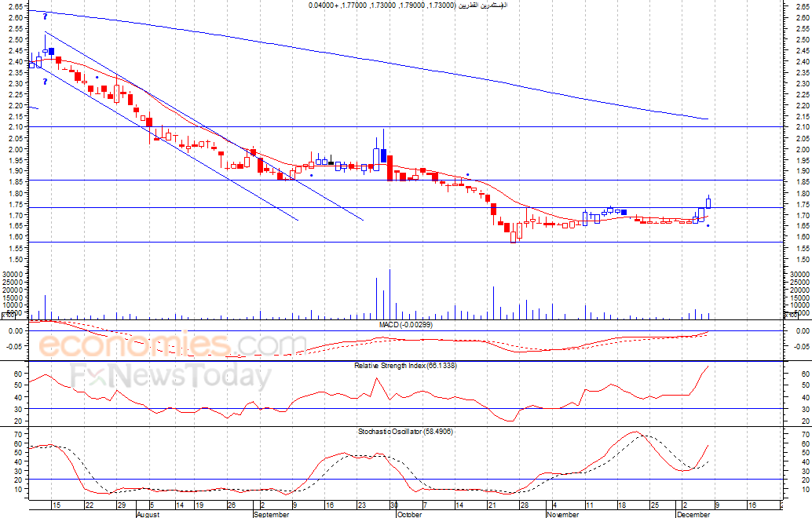Viewport: 812px width, 518px height.
Task: Select the solid blue candlestick near 2.45
Action: pos(52,52)
